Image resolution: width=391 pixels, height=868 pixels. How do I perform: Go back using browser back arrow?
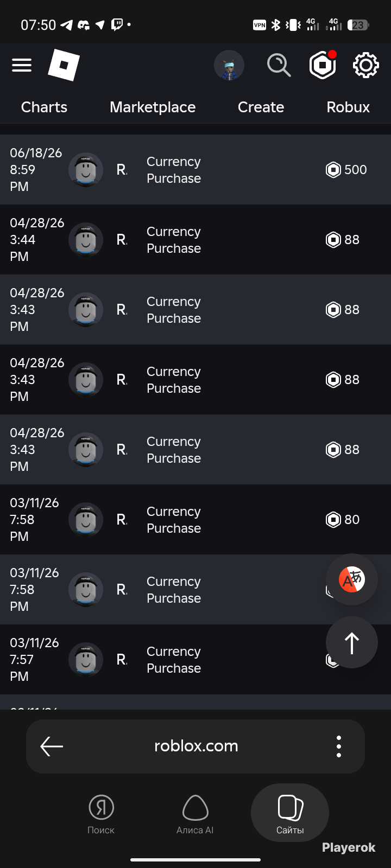coord(52,746)
